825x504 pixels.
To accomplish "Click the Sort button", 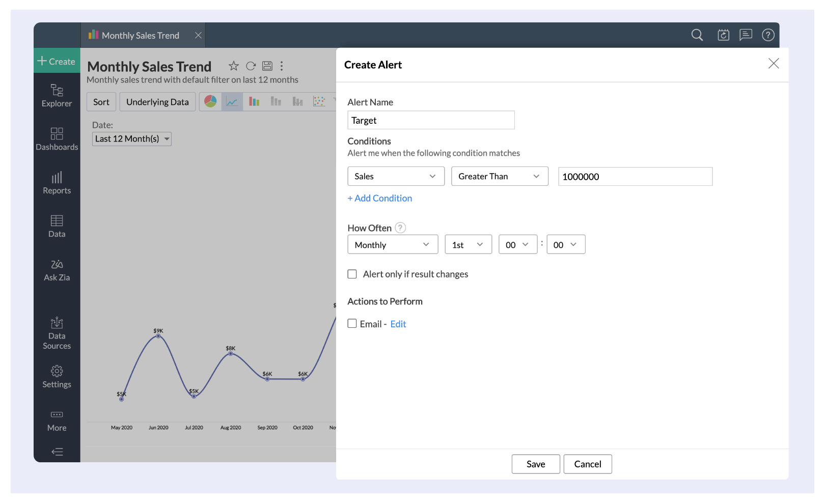I will [101, 102].
